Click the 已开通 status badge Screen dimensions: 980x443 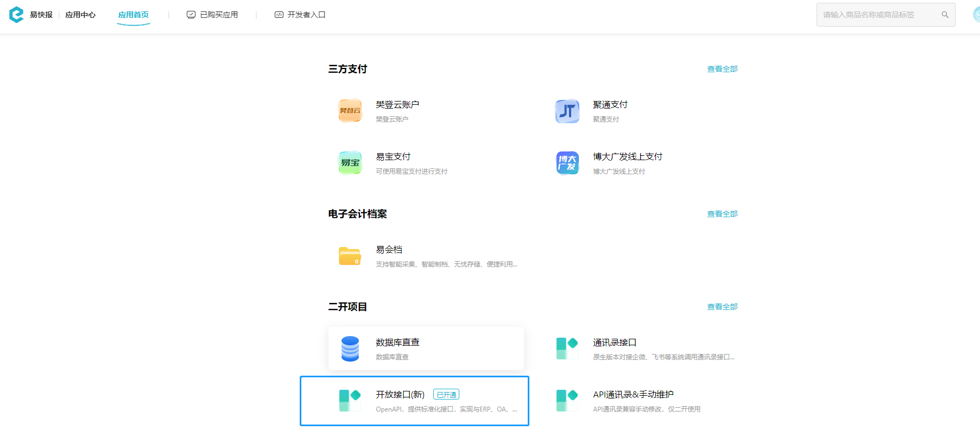pos(446,395)
